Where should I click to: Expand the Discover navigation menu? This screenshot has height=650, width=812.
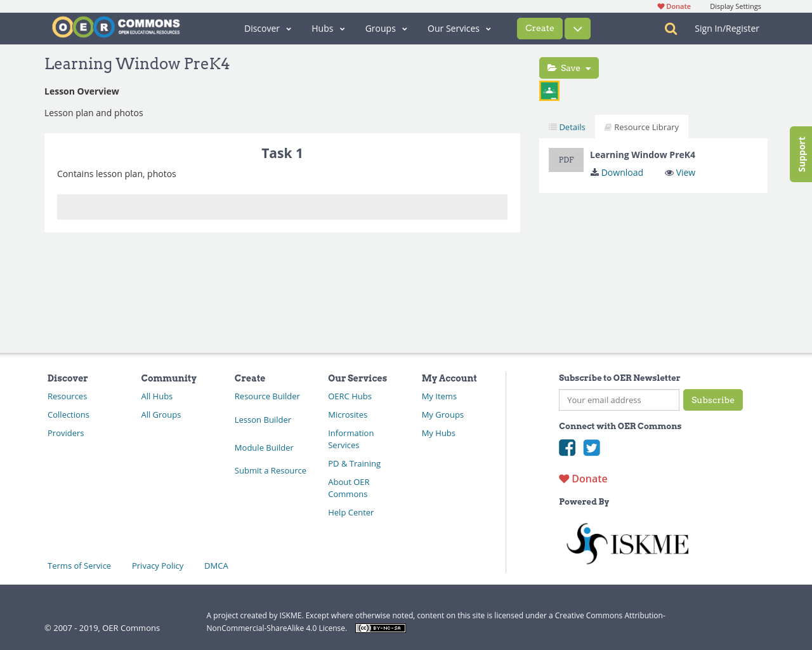pyautogui.click(x=267, y=29)
